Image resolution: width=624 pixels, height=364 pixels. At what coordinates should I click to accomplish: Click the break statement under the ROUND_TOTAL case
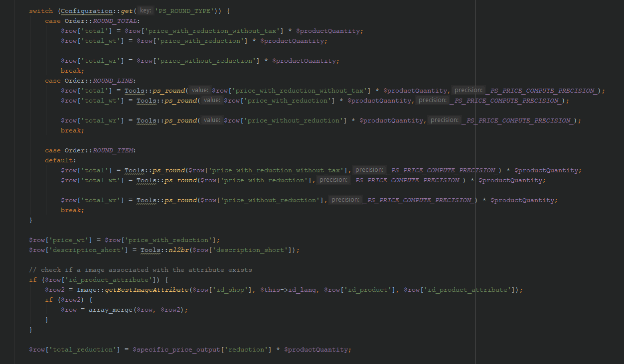coord(73,71)
